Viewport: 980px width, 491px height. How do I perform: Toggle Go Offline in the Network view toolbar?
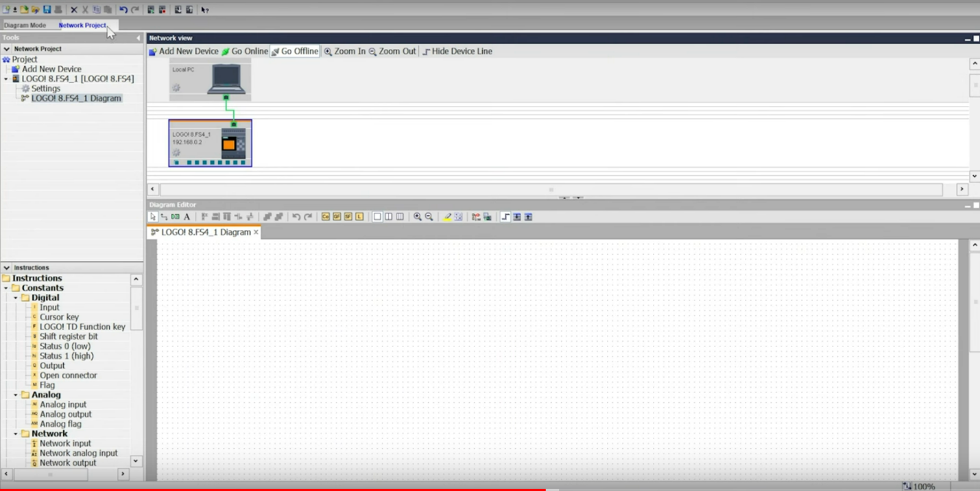(x=295, y=51)
